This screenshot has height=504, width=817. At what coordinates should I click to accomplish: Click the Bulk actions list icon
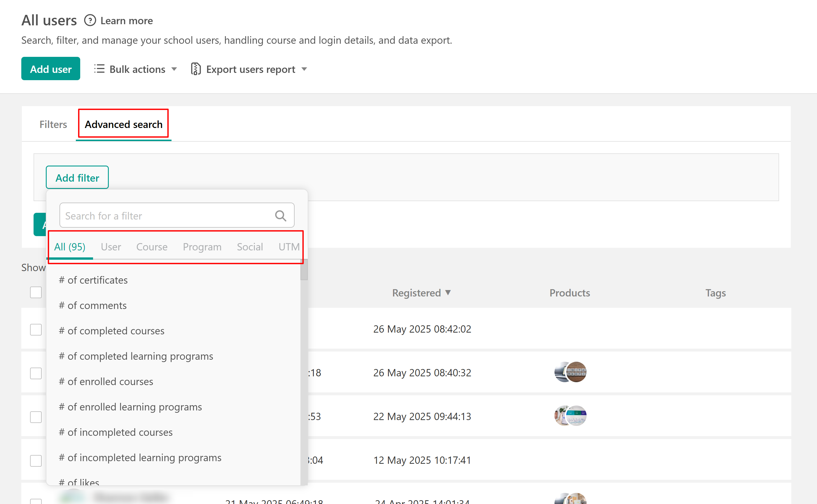point(99,69)
